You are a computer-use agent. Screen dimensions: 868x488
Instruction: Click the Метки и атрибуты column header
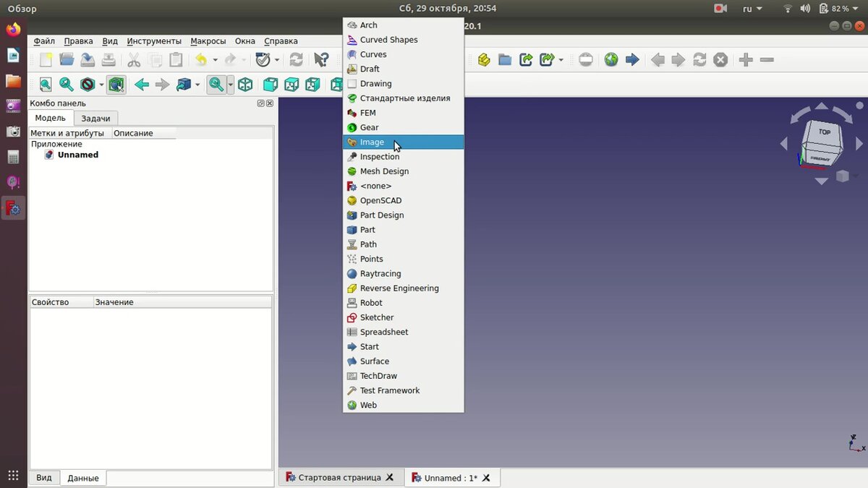70,133
